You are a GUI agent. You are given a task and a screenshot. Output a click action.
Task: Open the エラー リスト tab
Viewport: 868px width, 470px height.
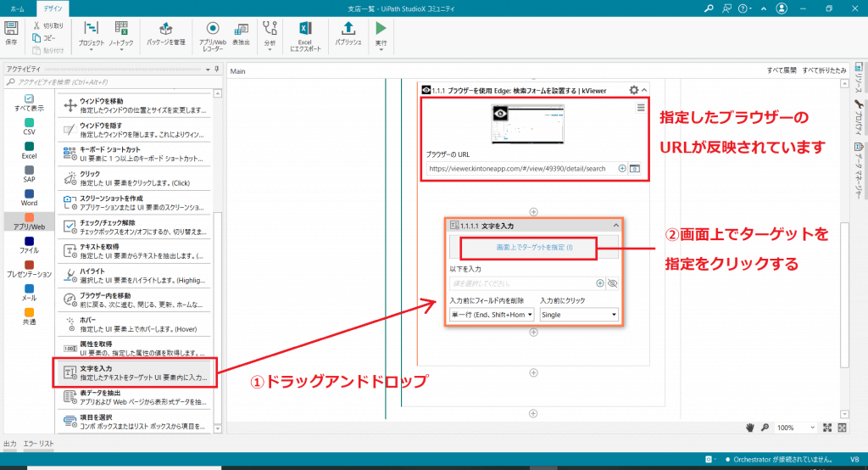(x=39, y=444)
